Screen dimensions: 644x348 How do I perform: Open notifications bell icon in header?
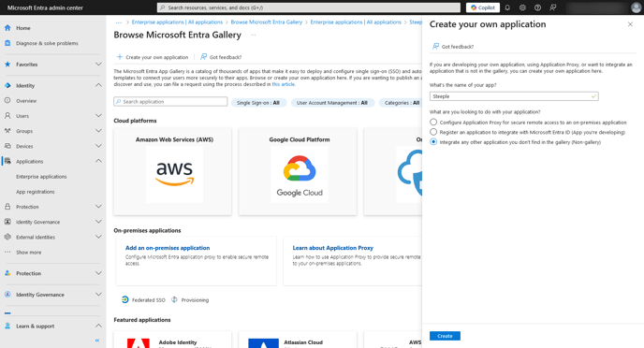click(507, 7)
